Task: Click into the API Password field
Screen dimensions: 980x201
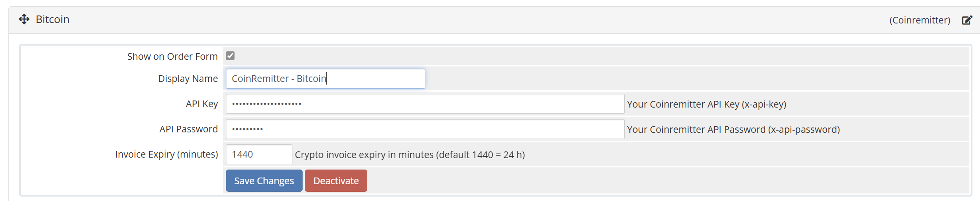Action: (425, 129)
